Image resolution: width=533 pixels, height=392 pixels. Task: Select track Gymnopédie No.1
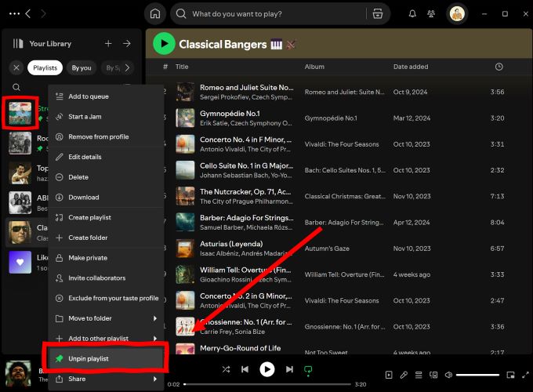click(230, 113)
